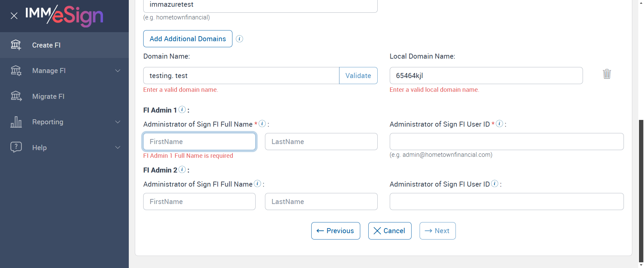This screenshot has height=268, width=644.
Task: Click info icon beside Add Additional Domains
Action: click(239, 39)
